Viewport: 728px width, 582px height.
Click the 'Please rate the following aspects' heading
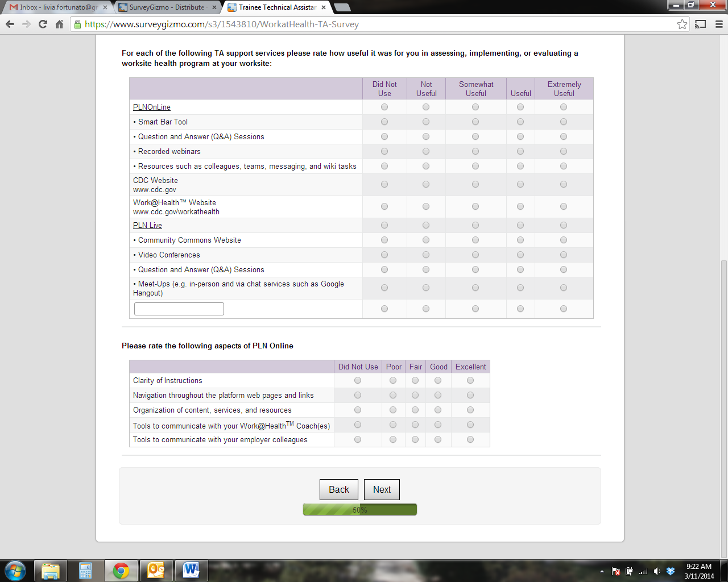tap(208, 346)
